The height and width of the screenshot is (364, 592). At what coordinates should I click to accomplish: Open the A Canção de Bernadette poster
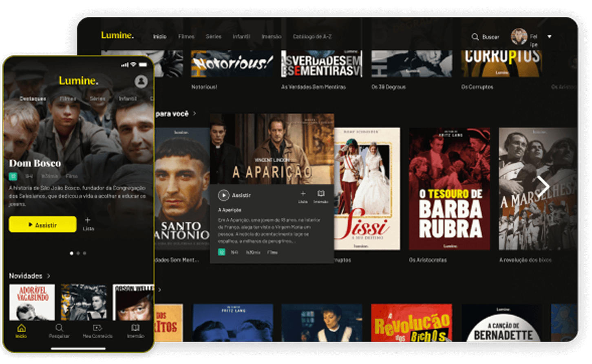point(502,322)
